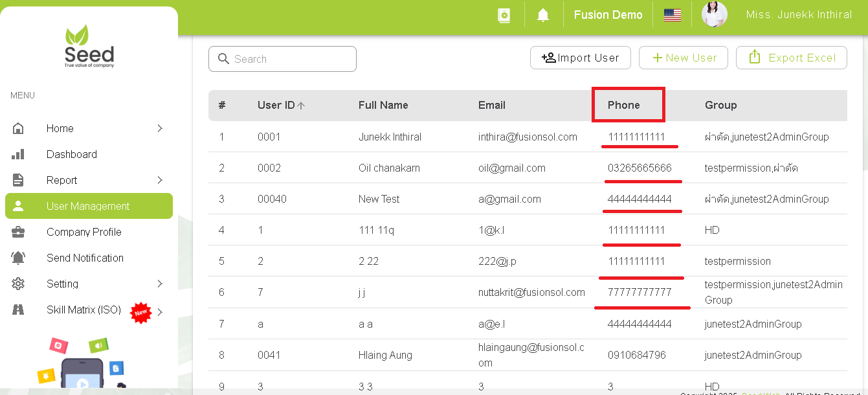The width and height of the screenshot is (868, 395).
Task: Click the Import User button
Action: (581, 58)
